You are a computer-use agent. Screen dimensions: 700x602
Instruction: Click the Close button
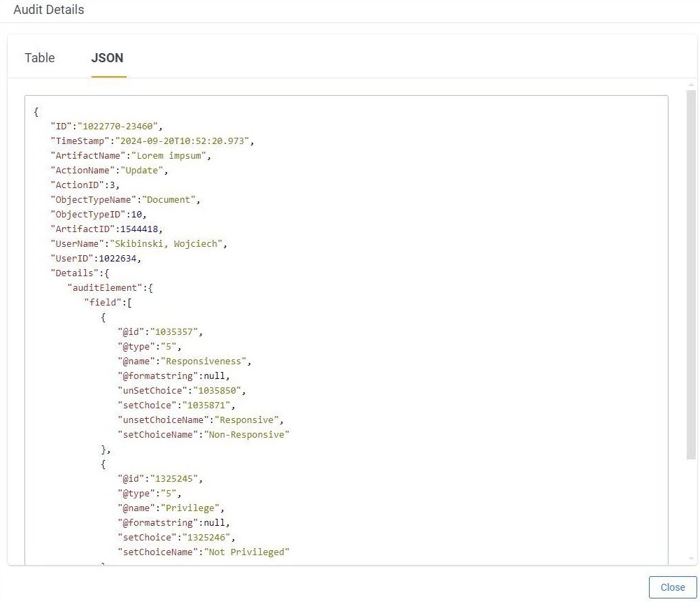coord(673,587)
